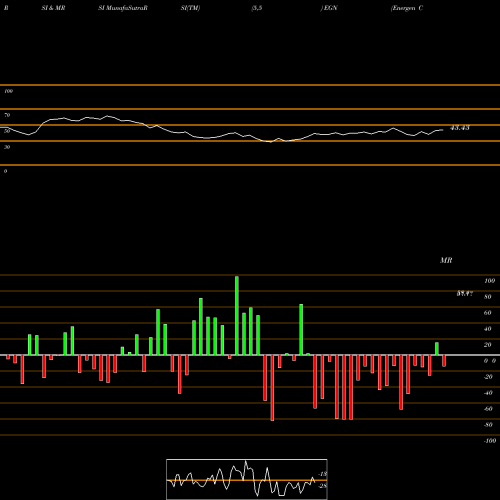Open the mini oscillator chart thumbnail
Viewport: 500px width, 500px height.
(x=247, y=479)
